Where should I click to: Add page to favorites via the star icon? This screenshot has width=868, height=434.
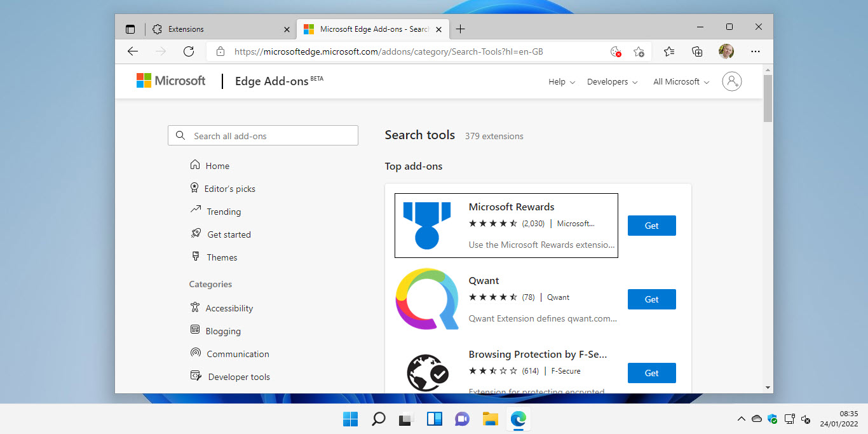point(640,51)
